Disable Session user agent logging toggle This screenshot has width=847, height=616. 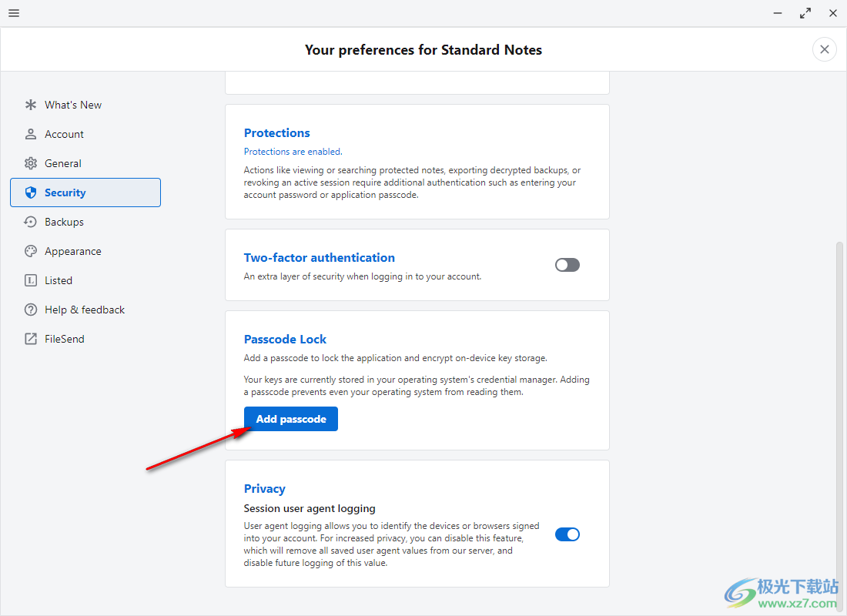pyautogui.click(x=567, y=534)
